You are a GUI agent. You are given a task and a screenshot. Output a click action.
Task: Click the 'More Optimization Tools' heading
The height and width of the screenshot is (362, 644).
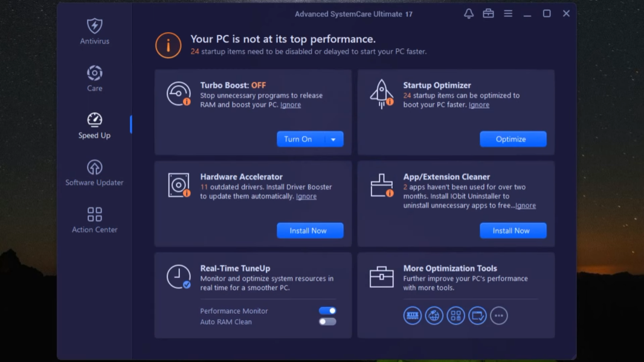pos(450,268)
